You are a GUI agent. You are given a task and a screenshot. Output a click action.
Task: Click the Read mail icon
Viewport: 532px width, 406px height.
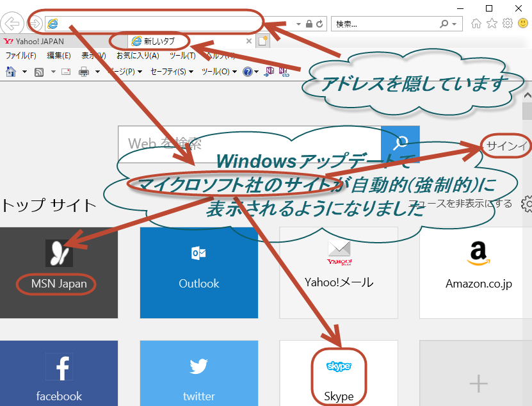(66, 72)
